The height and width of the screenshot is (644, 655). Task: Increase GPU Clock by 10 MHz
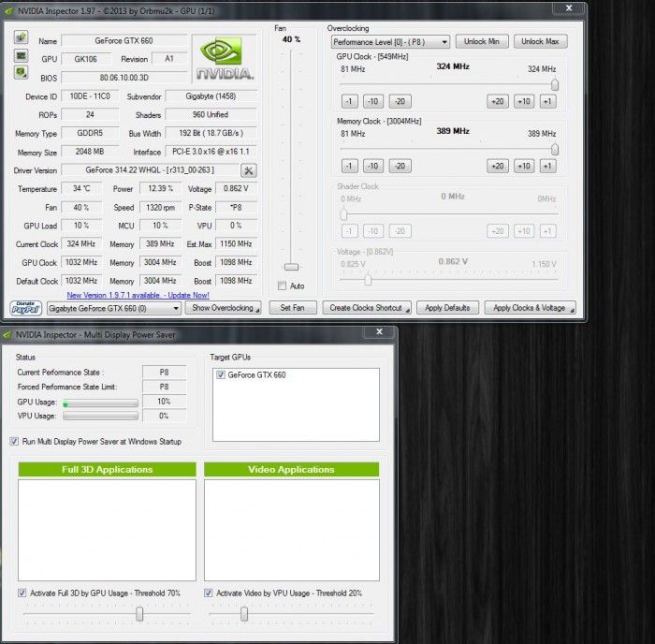[524, 101]
